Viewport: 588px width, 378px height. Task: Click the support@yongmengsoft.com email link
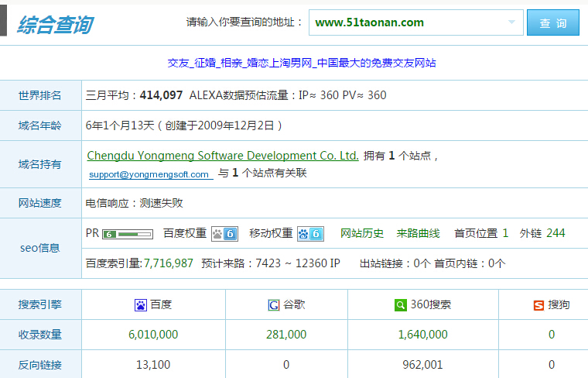(x=151, y=174)
